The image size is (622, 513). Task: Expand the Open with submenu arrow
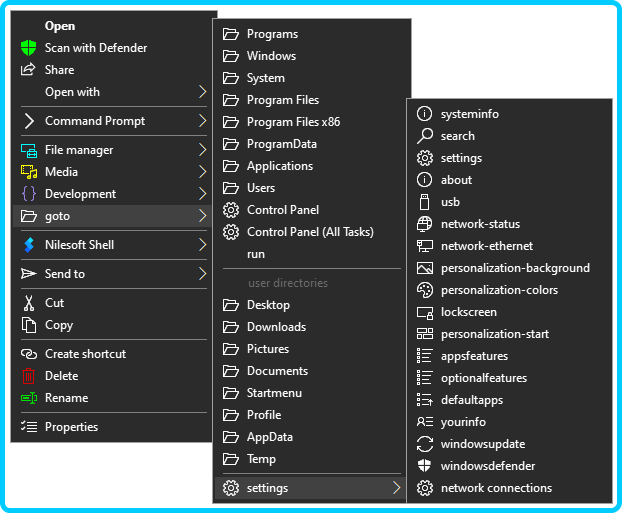tap(203, 92)
